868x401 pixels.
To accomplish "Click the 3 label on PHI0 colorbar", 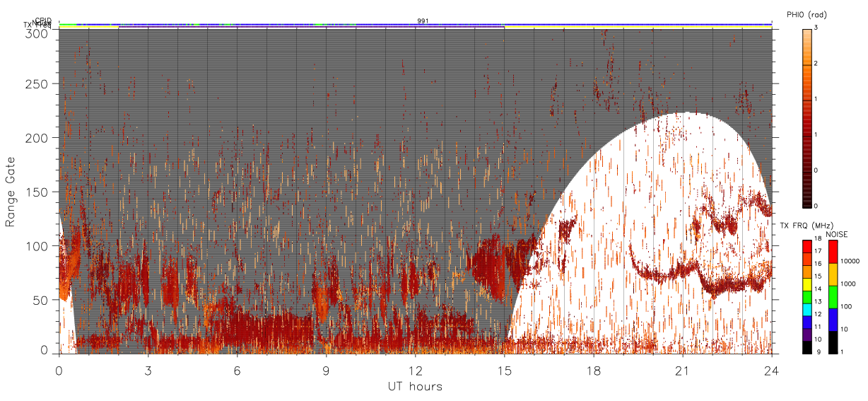I will [816, 28].
